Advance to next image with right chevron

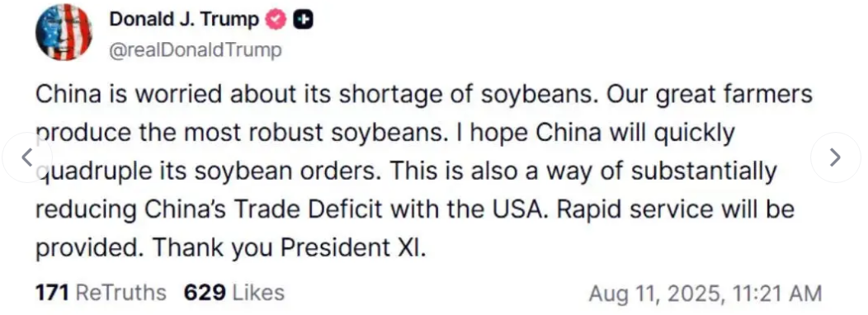tap(835, 157)
